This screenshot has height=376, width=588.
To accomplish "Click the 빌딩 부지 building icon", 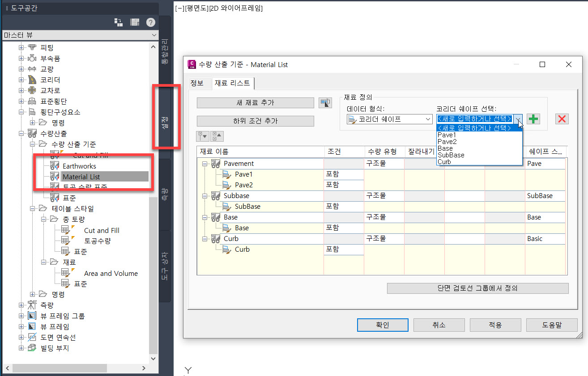I will pyautogui.click(x=33, y=348).
